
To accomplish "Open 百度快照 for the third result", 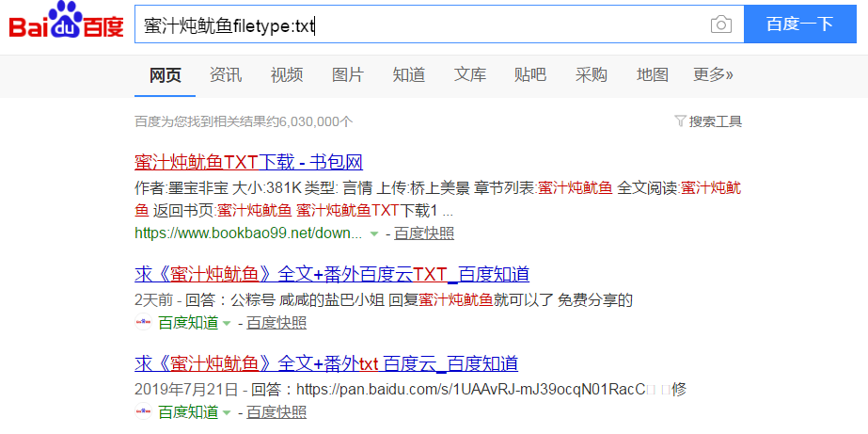I will [x=276, y=411].
